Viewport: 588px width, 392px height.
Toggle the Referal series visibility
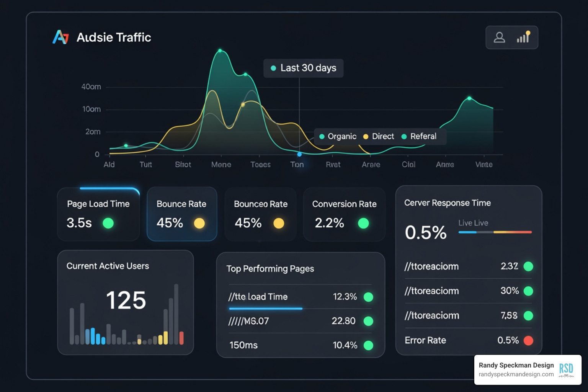[x=420, y=136]
